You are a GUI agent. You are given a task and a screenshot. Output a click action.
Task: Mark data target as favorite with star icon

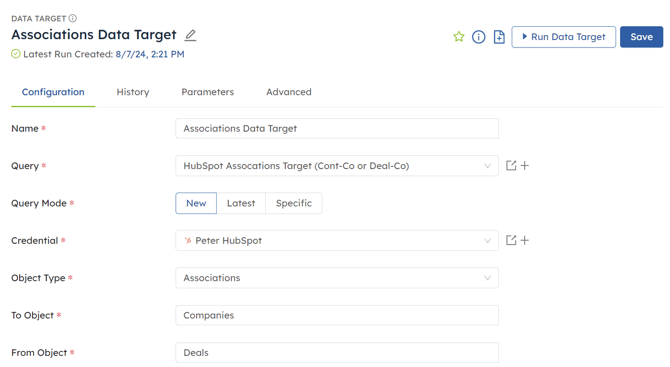[458, 37]
